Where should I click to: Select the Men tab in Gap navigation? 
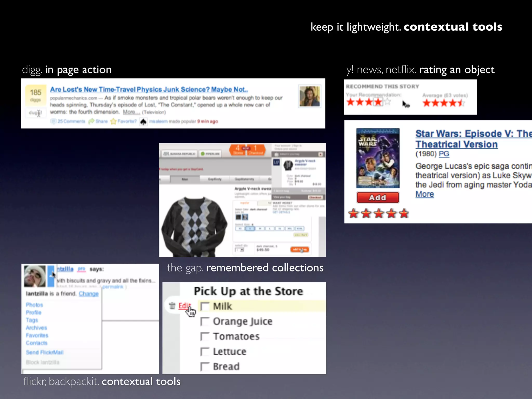185,179
